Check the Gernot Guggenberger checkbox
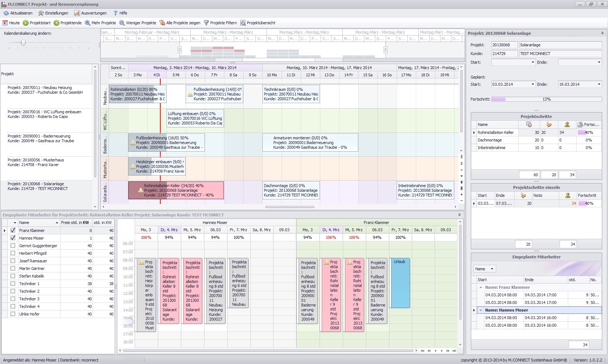 pyautogui.click(x=13, y=245)
